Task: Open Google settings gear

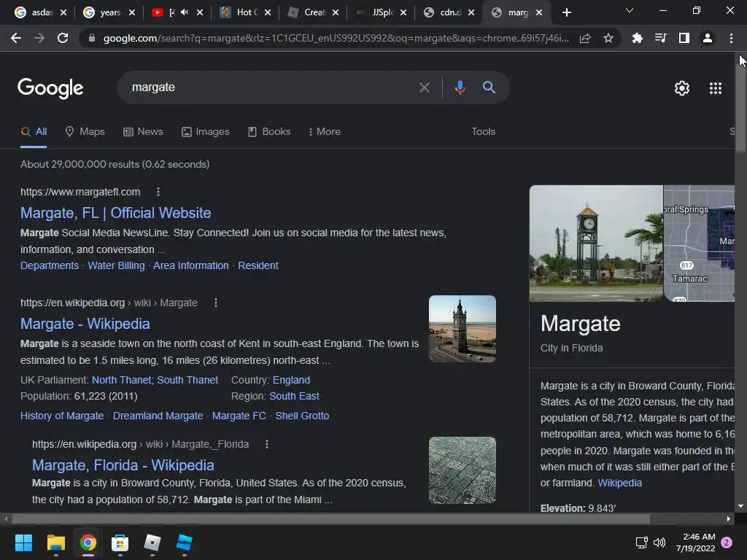Action: click(682, 88)
